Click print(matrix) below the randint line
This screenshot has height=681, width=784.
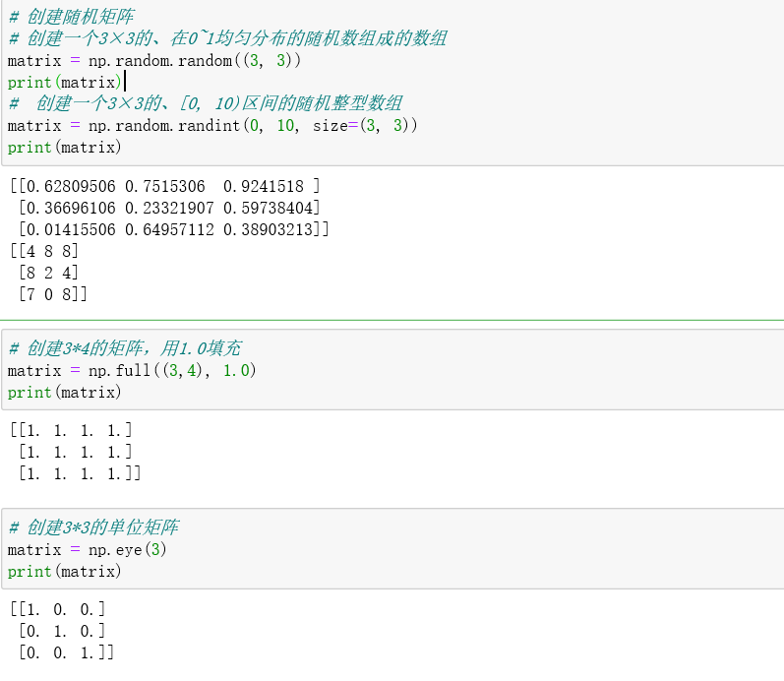65,147
